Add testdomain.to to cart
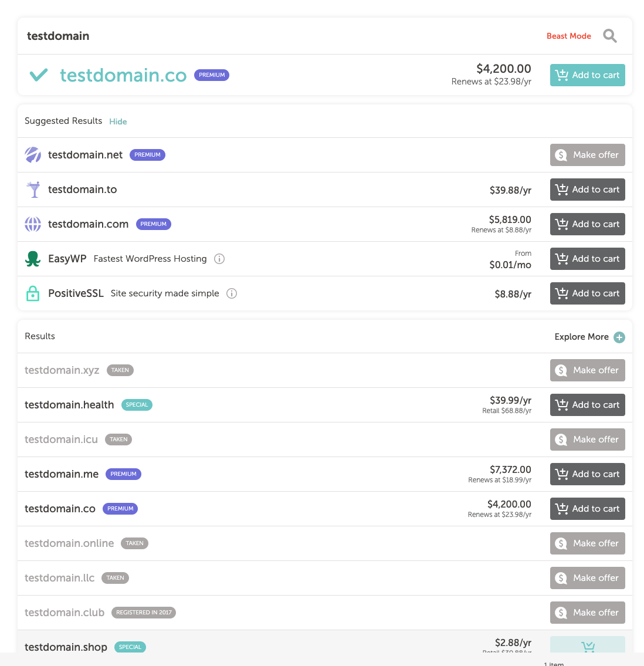The width and height of the screenshot is (644, 666). pyautogui.click(x=588, y=190)
